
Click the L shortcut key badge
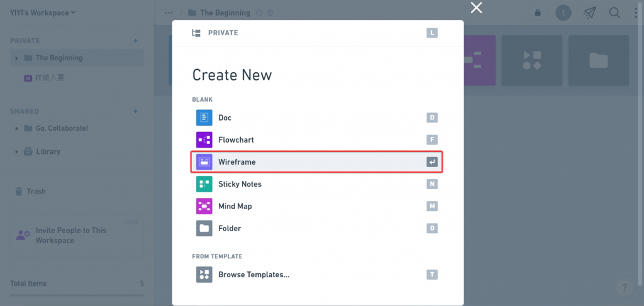[x=432, y=33]
